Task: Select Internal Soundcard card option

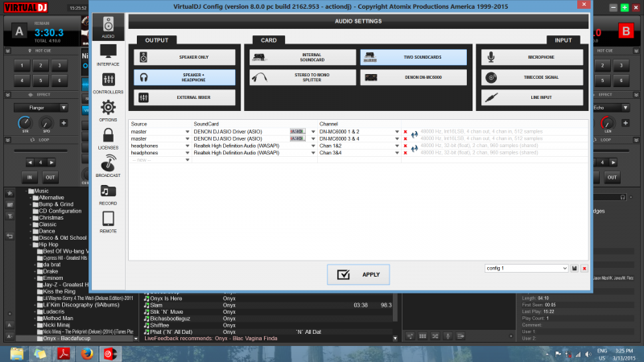Action: coord(303,57)
